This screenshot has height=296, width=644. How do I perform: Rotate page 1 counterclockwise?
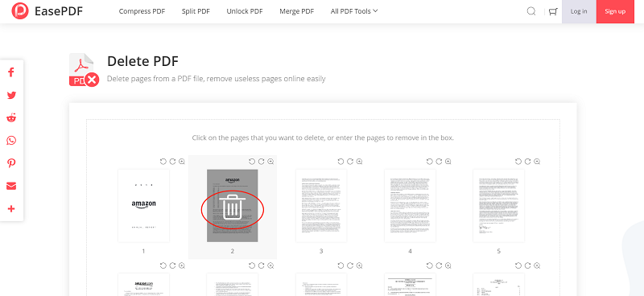click(x=163, y=162)
